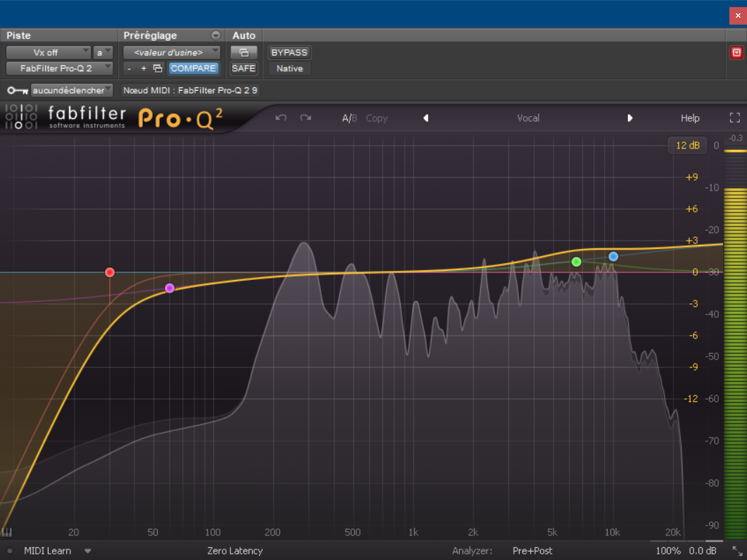
Task: Click the 10k frequency label
Action: pyautogui.click(x=613, y=533)
